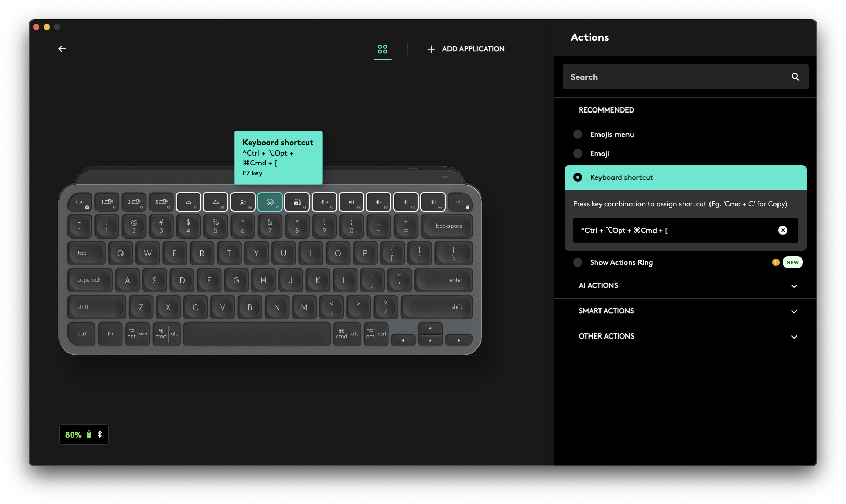The image size is (846, 504).
Task: Select the F6 dictation key
Action: click(x=243, y=202)
